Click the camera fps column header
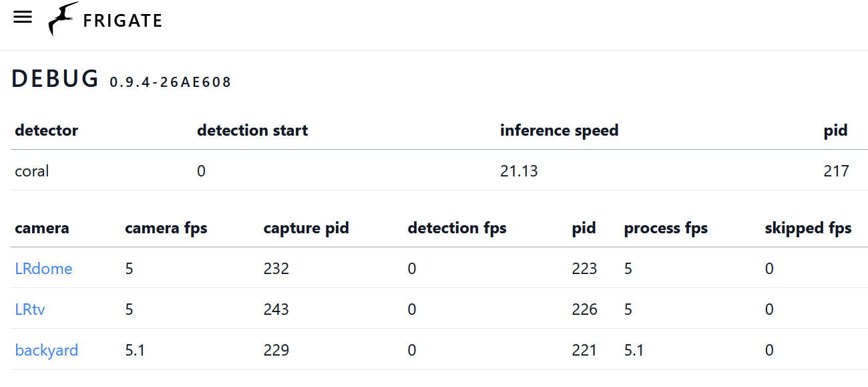 (x=166, y=228)
